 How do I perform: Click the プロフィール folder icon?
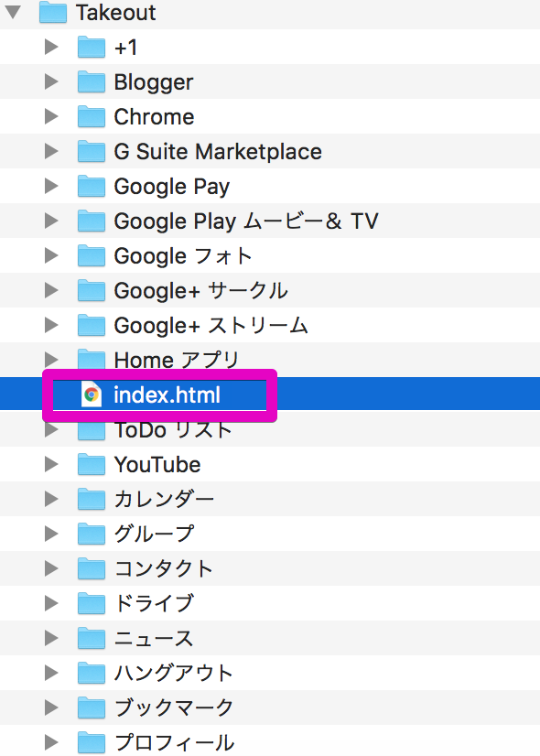(x=92, y=741)
